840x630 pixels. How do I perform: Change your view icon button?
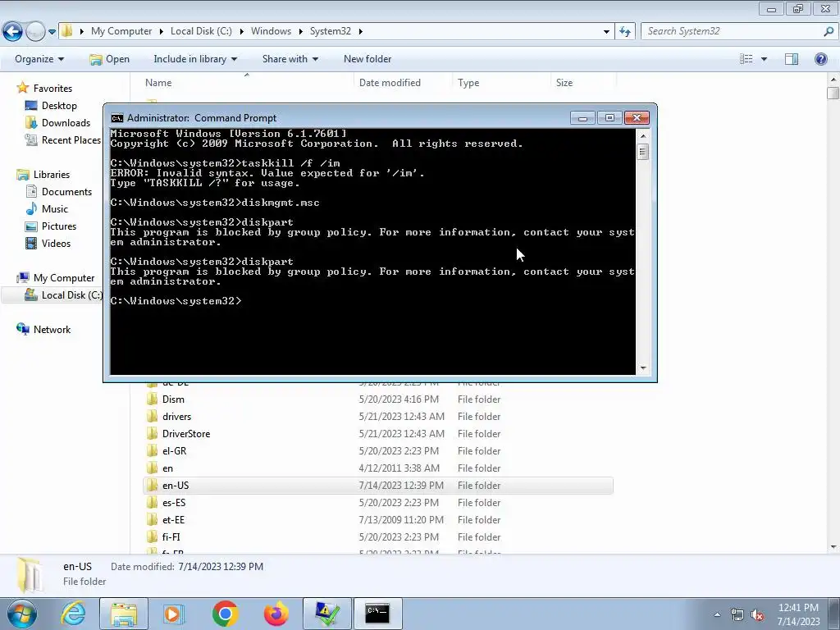[746, 59]
